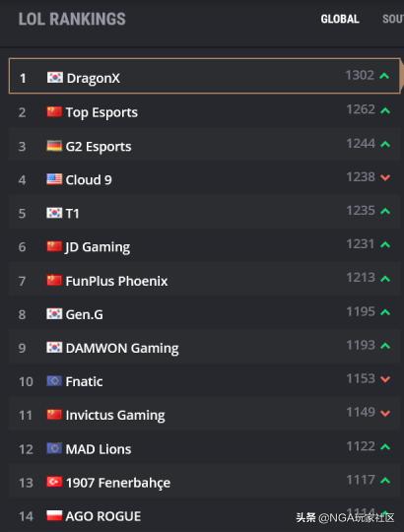
Task: Click the Poland flag beside AGO ROGUE
Action: tap(54, 515)
